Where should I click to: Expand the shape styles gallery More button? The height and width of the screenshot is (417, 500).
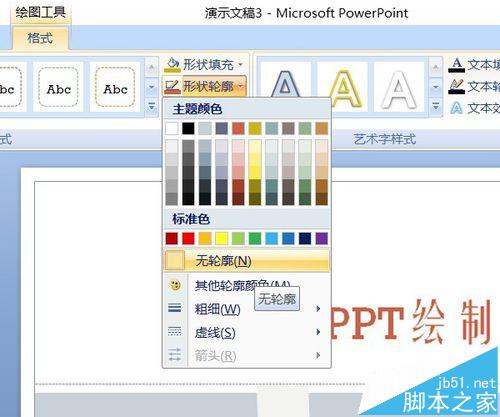(x=151, y=107)
